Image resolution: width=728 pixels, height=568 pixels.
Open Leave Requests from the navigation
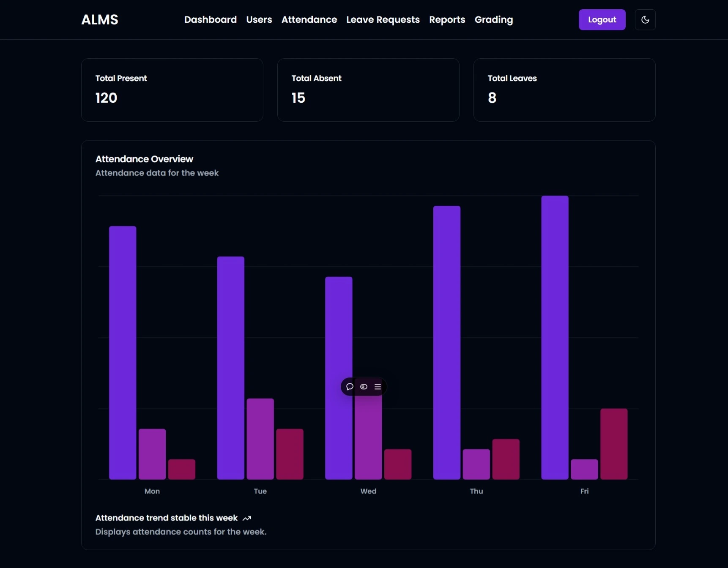click(x=383, y=20)
